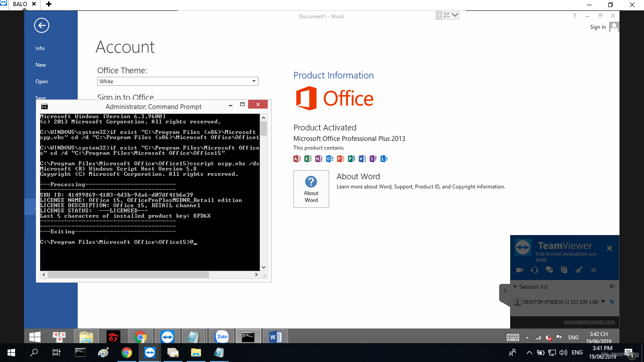Hide TeamViewer panel via side arrow tab
The image size is (644, 362).
click(505, 291)
